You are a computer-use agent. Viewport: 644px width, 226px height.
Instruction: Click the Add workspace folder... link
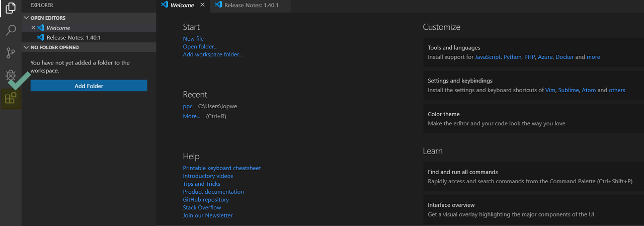[x=213, y=54]
